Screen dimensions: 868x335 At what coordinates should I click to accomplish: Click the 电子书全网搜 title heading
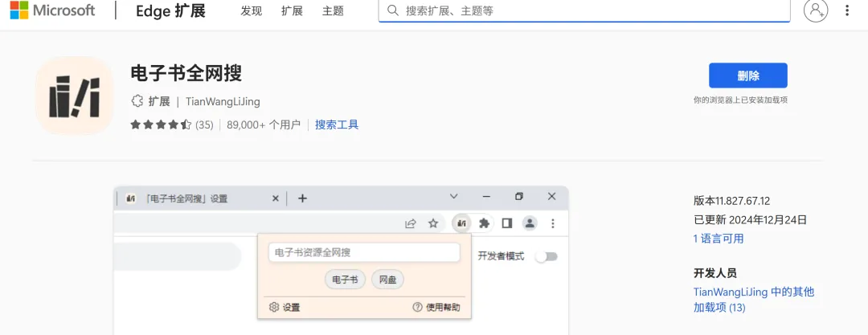tap(186, 72)
